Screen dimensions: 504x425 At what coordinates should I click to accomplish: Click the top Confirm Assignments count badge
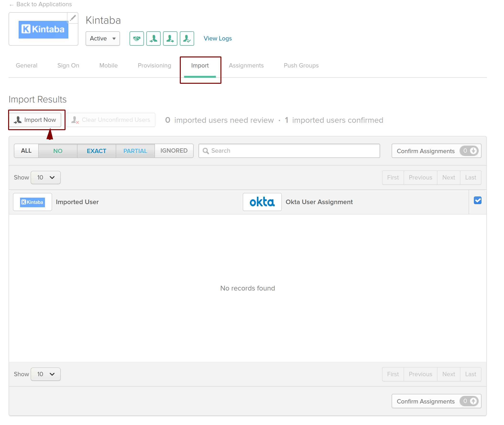[x=469, y=151]
